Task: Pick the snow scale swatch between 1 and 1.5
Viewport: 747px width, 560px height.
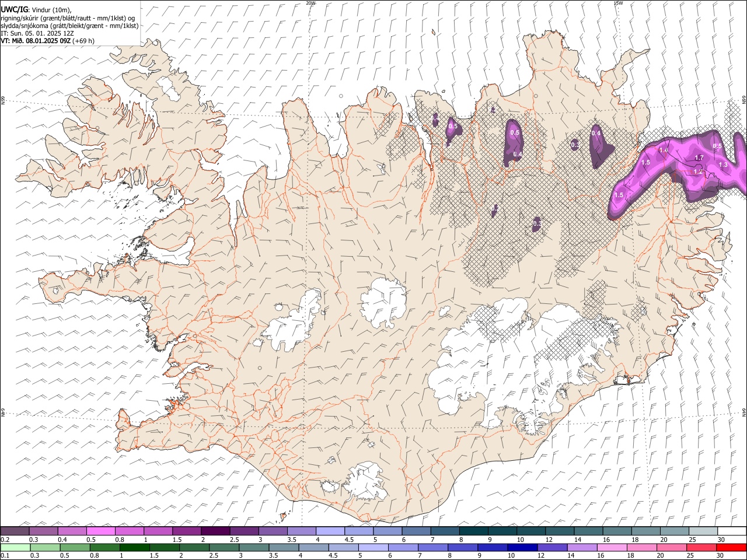Action: pos(158,531)
